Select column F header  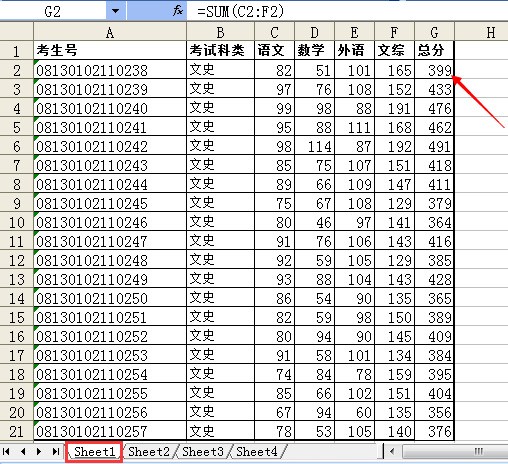tap(394, 32)
